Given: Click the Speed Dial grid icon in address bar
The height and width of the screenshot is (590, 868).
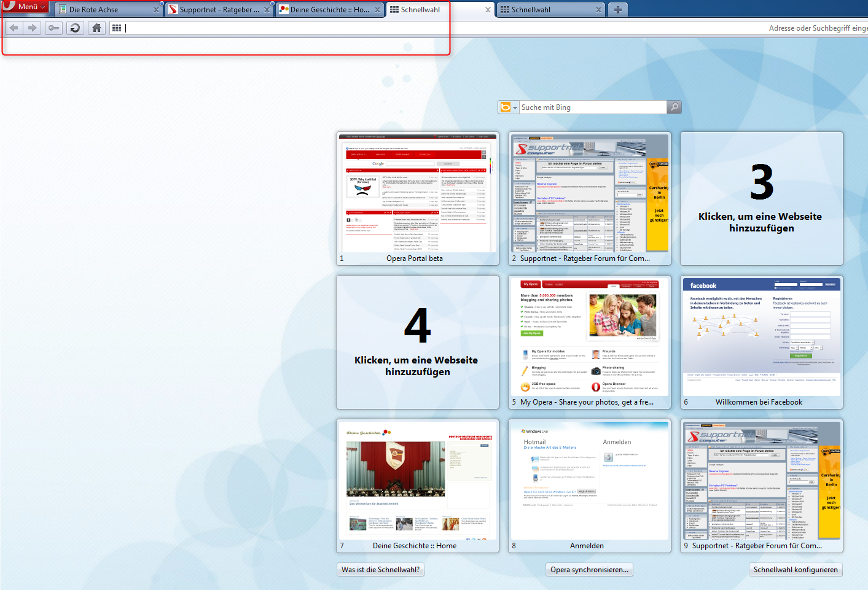Looking at the screenshot, I should coord(117,28).
